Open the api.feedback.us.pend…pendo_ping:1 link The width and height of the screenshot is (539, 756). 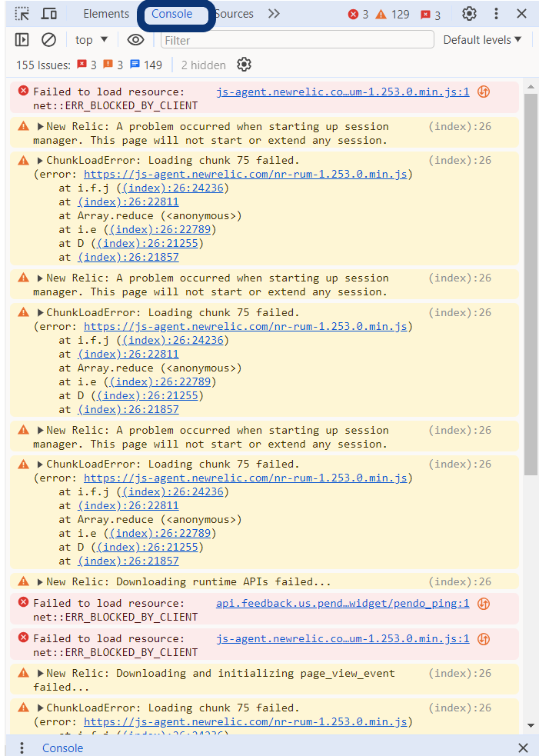pos(342,604)
